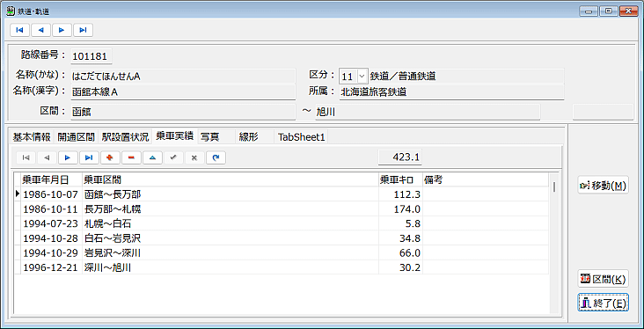Screen dimensions: 644x329
Task: Click the kilometer value 174.0
Action: tap(400, 209)
